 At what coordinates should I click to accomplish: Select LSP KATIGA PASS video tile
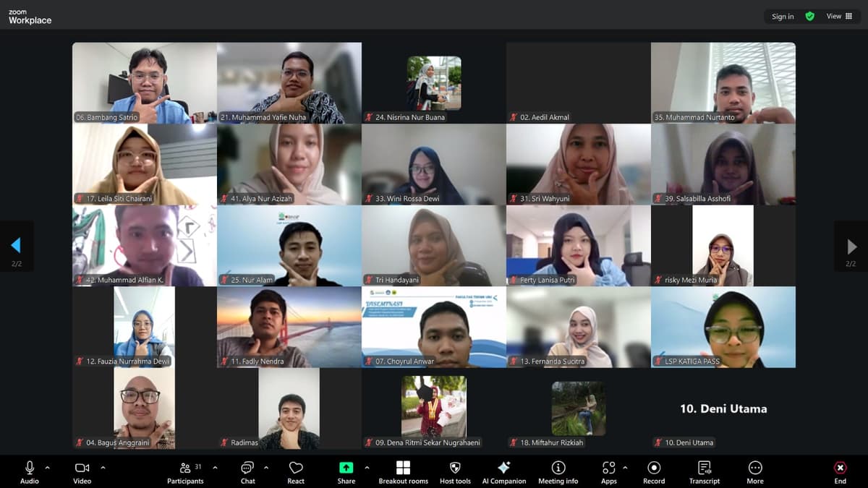(723, 327)
